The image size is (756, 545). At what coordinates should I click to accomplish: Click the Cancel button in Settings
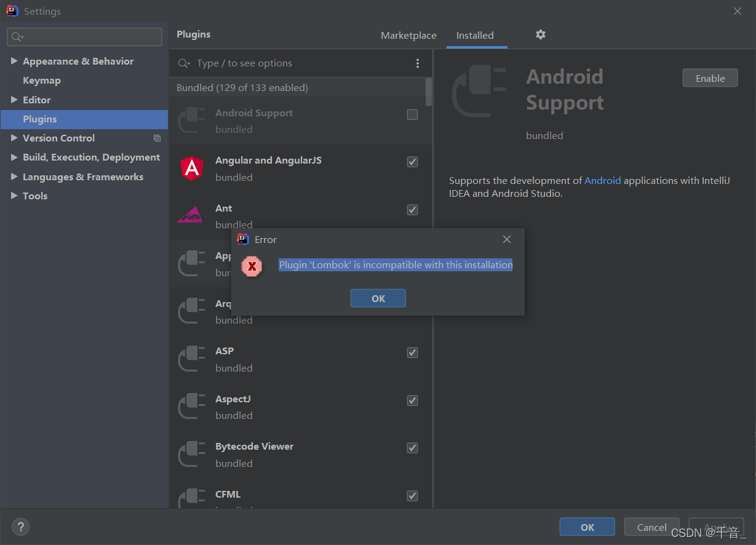(x=651, y=527)
